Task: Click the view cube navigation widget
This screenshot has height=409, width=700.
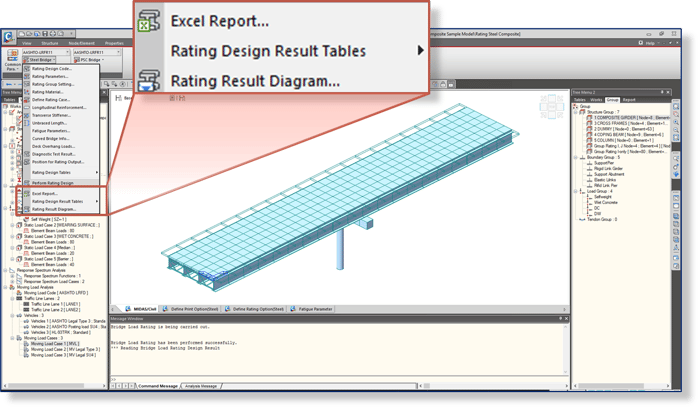Action: [x=553, y=108]
